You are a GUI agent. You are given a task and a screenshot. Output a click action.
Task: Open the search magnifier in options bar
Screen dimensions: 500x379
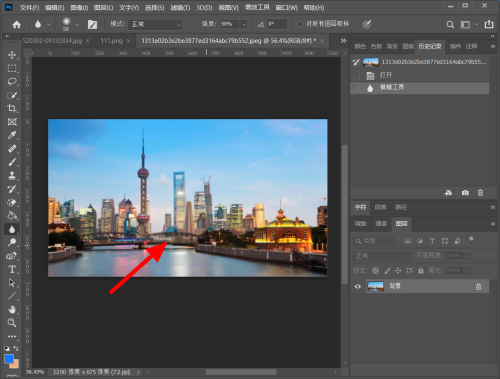coord(450,24)
